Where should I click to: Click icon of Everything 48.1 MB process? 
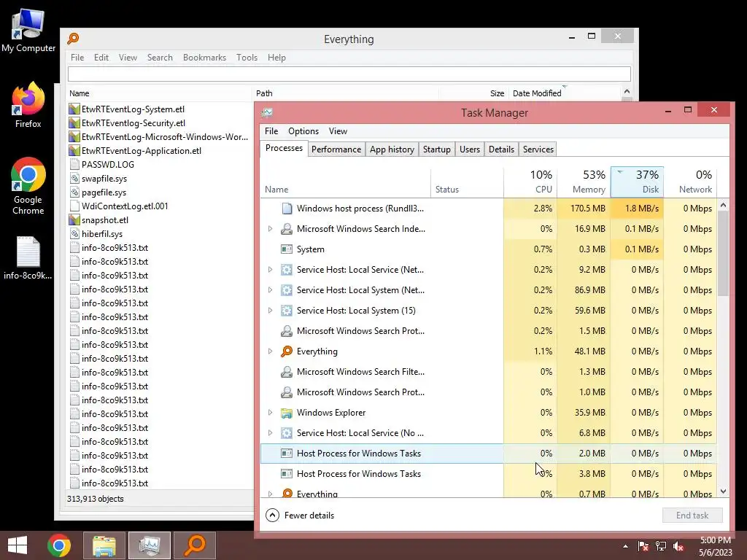click(x=286, y=351)
